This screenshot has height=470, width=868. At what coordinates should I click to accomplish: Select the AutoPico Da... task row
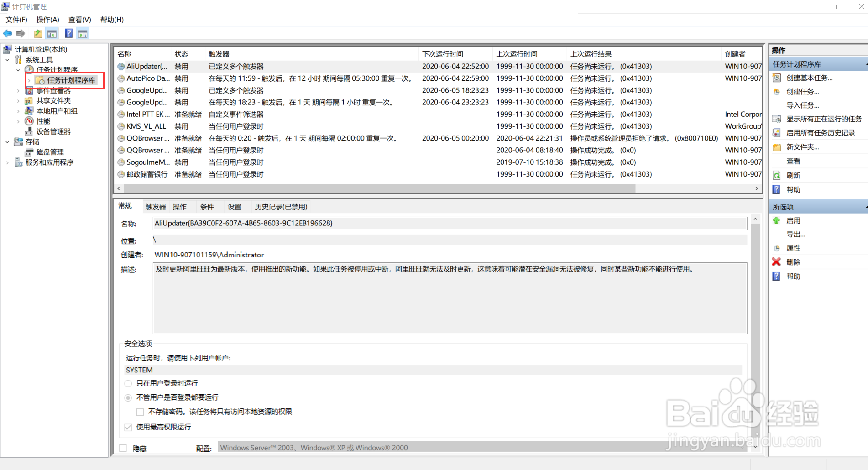438,78
